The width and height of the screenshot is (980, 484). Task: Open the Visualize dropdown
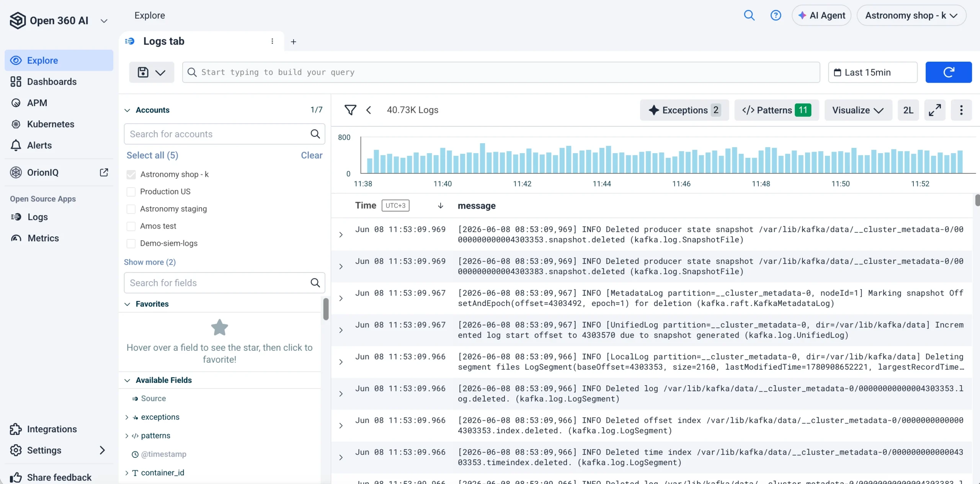[858, 110]
